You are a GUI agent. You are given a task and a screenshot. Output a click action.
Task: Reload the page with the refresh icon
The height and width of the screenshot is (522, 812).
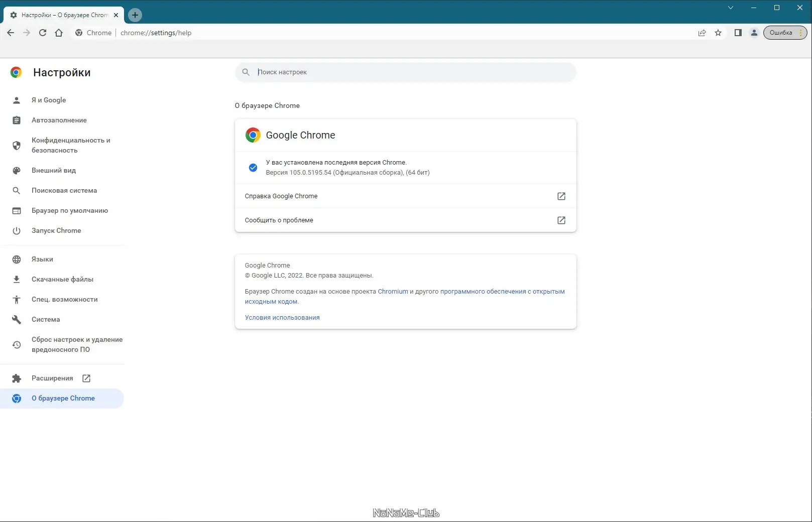[x=43, y=33]
